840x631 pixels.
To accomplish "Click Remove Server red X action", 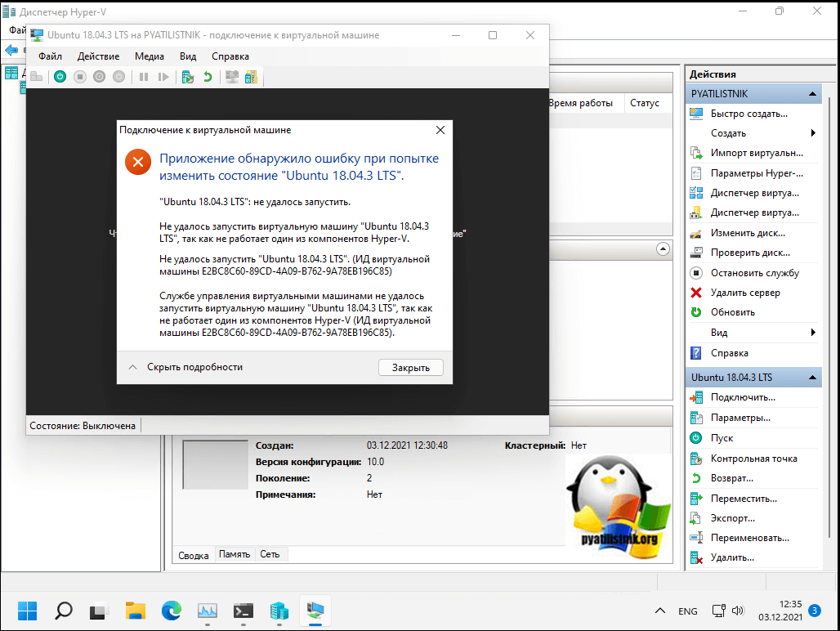I will [x=744, y=293].
